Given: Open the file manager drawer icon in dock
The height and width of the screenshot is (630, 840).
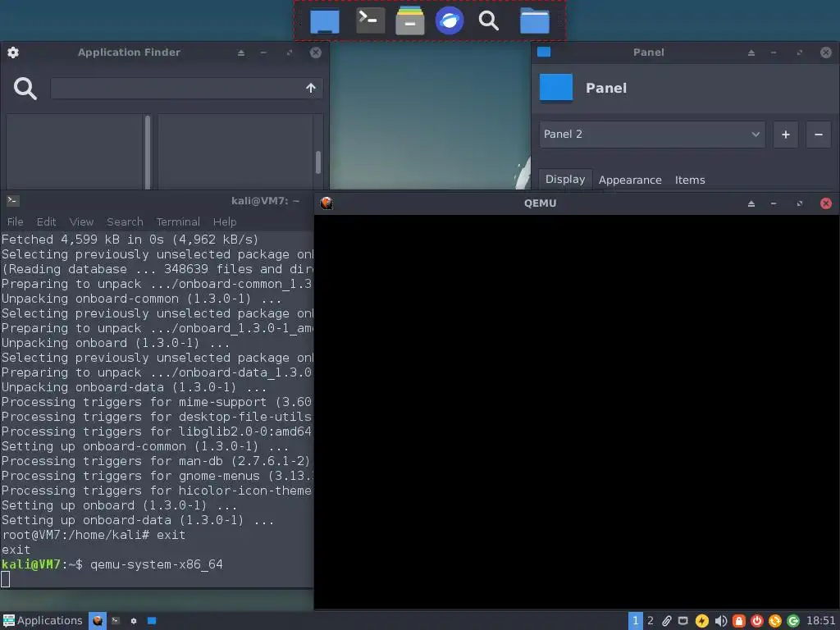Looking at the screenshot, I should (410, 21).
